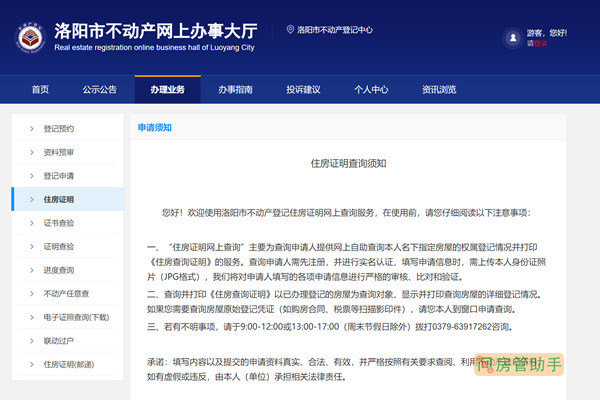This screenshot has height=400, width=600.
Task: Open 个人中心 navigation item
Action: 371,90
